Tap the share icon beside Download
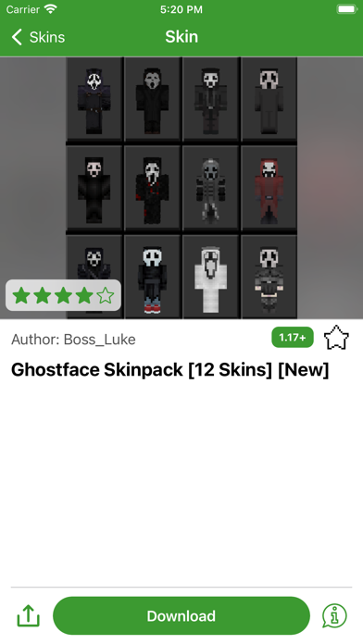The width and height of the screenshot is (363, 644). point(29,615)
